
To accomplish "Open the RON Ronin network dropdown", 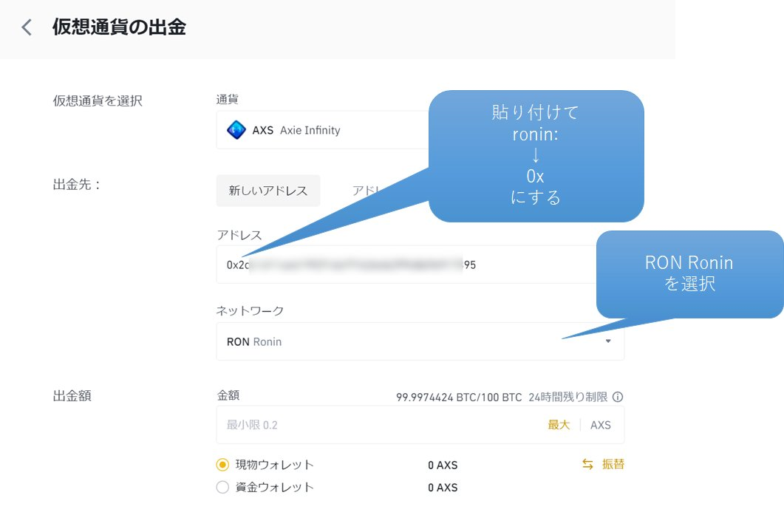I will click(420, 341).
